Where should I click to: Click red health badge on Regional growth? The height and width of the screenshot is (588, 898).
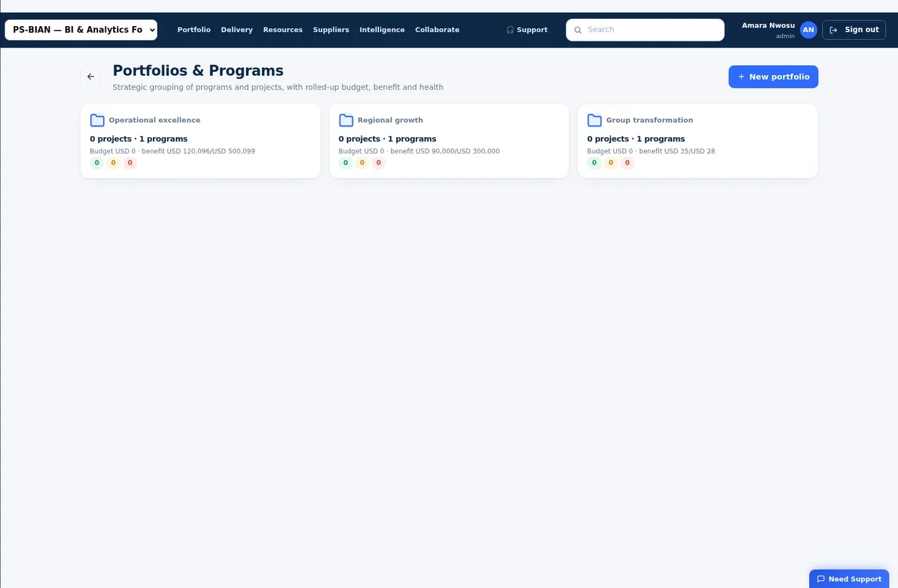click(378, 163)
